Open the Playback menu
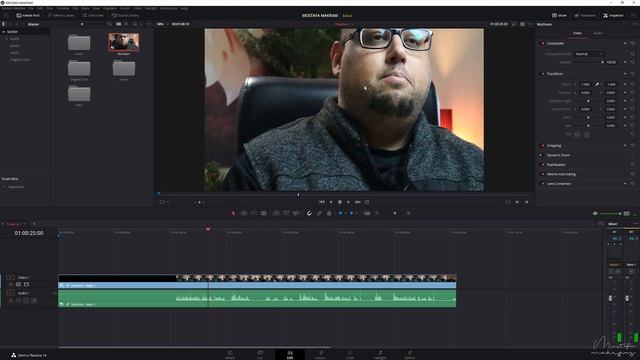This screenshot has height=360, width=640. tap(109, 8)
